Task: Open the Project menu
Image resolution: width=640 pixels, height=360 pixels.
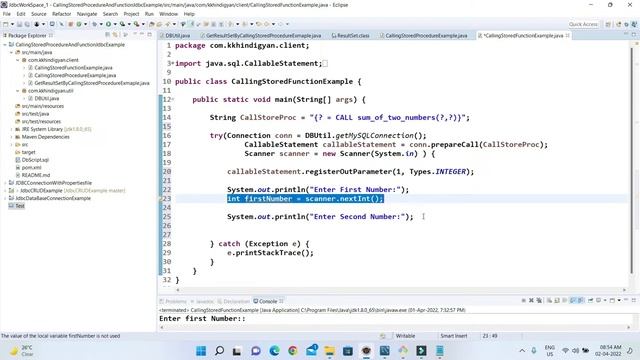Action: 131,14
